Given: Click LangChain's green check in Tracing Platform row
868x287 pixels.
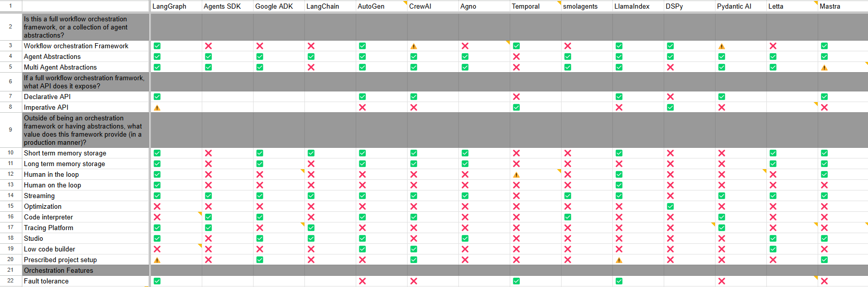Looking at the screenshot, I should [x=311, y=228].
